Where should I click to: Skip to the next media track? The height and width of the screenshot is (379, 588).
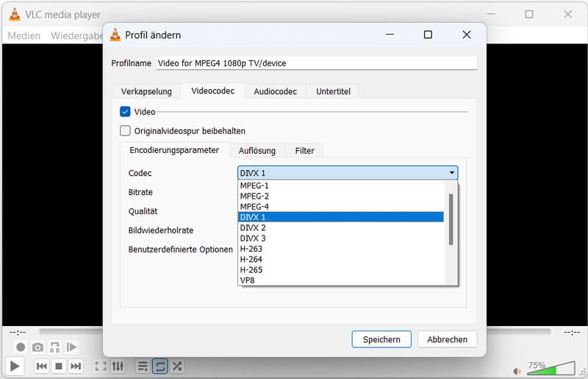[76, 366]
